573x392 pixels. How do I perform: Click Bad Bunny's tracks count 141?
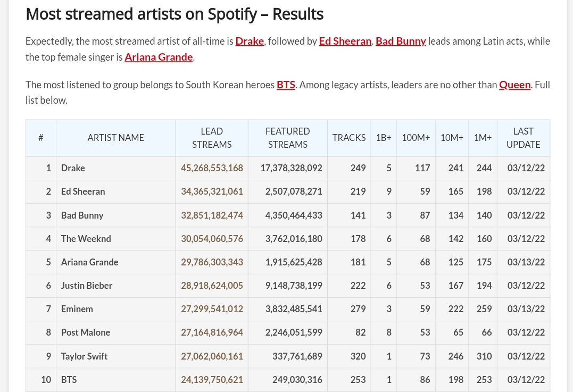358,215
